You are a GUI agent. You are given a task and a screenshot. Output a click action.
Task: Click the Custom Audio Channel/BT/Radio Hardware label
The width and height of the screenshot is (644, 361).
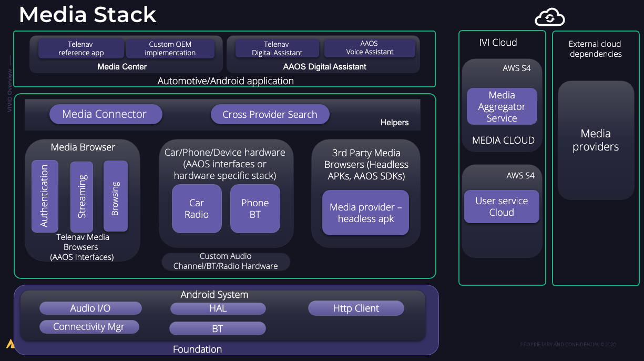[226, 261]
